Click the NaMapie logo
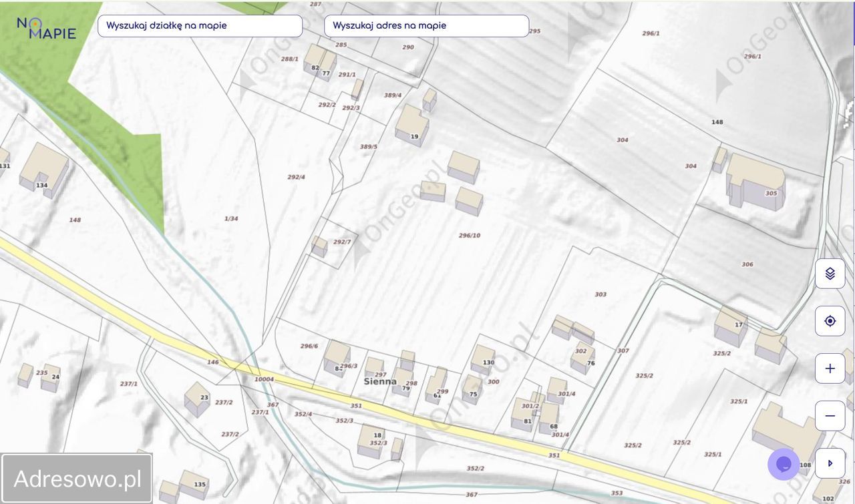This screenshot has height=504, width=855. [x=46, y=28]
